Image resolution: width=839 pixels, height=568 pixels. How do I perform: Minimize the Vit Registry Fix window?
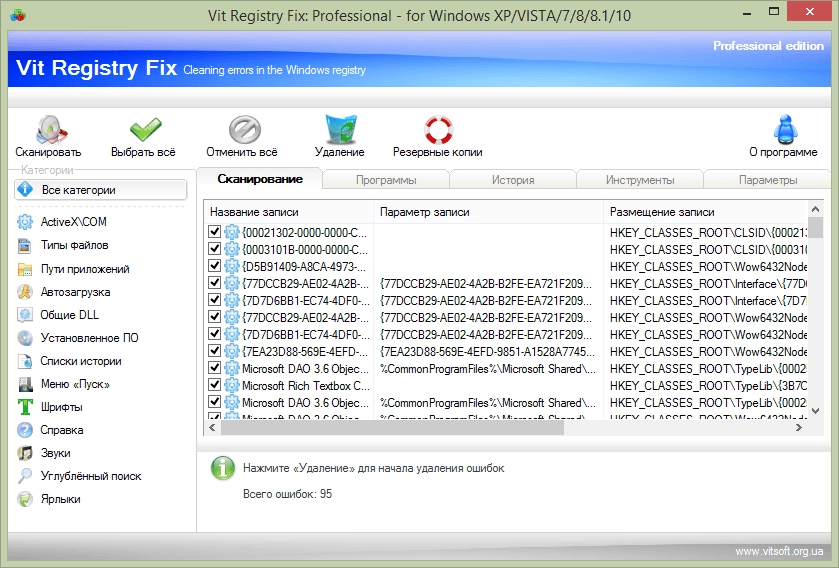click(747, 13)
